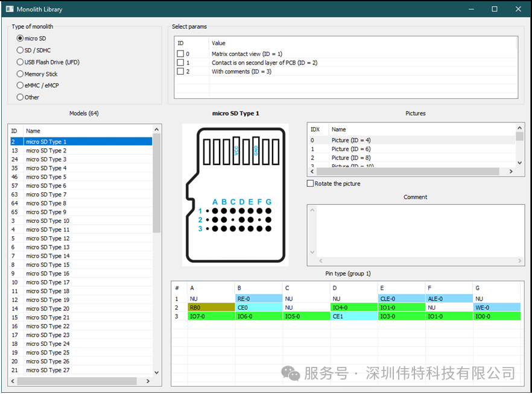Select micro SD Type 20 model

pos(48,308)
